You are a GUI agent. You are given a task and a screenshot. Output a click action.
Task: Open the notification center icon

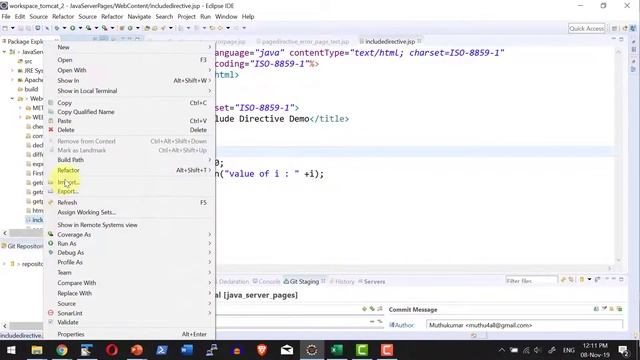623,350
